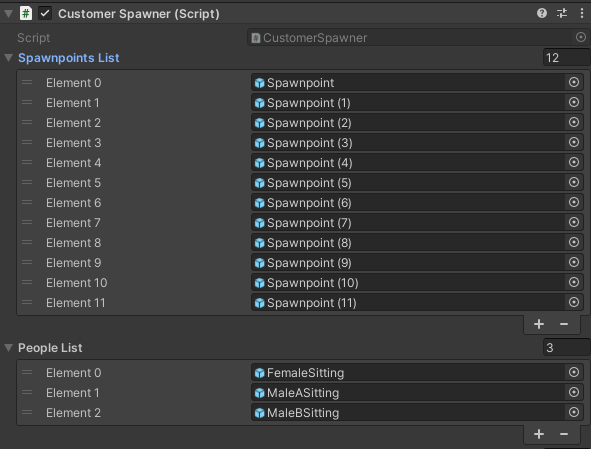Click the C# script icon in header
The height and width of the screenshot is (449, 591).
click(x=26, y=14)
